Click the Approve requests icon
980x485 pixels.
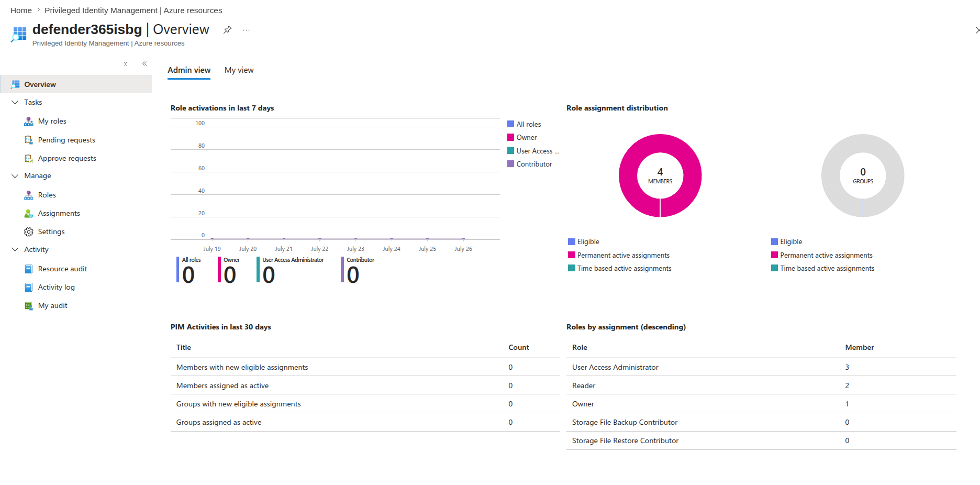(x=29, y=158)
